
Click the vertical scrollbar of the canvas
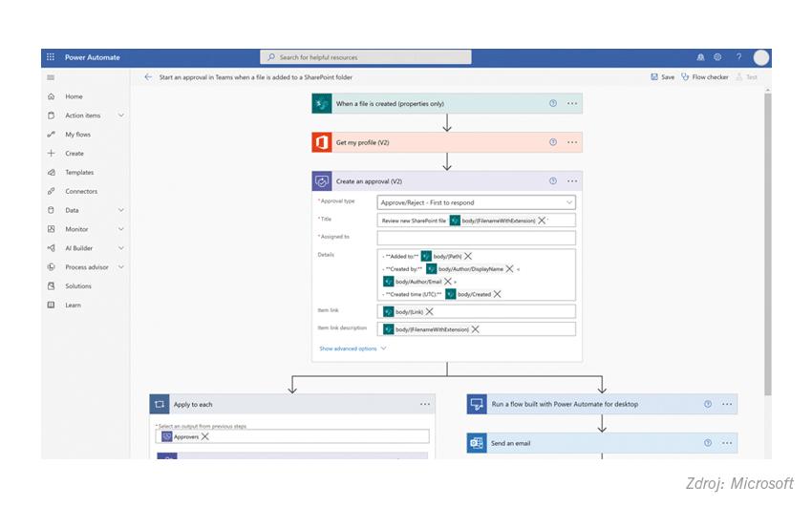tap(767, 243)
